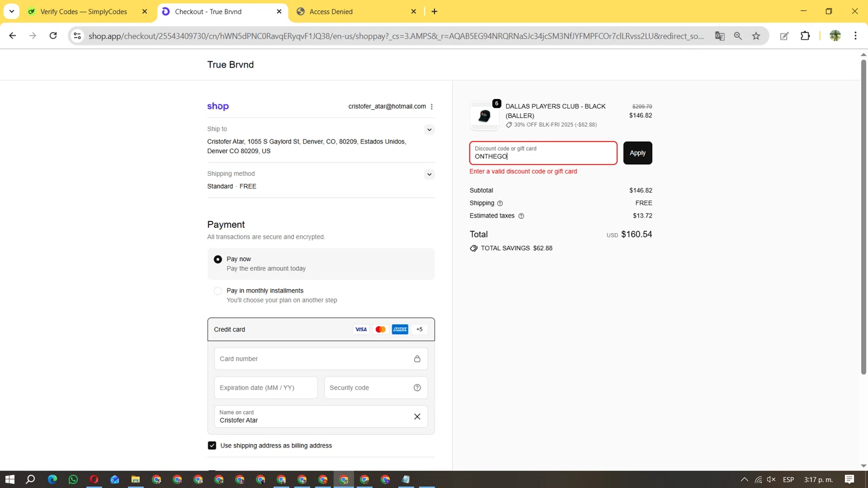Viewport: 868px width, 488px height.
Task: Expand the Shipping method section
Action: pos(429,174)
